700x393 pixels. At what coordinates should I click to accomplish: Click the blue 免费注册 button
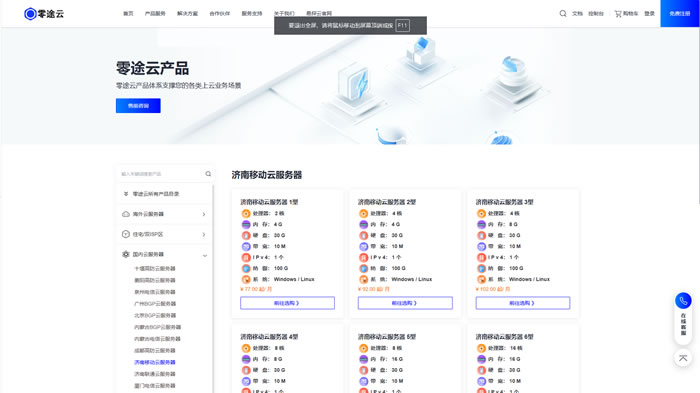point(679,13)
